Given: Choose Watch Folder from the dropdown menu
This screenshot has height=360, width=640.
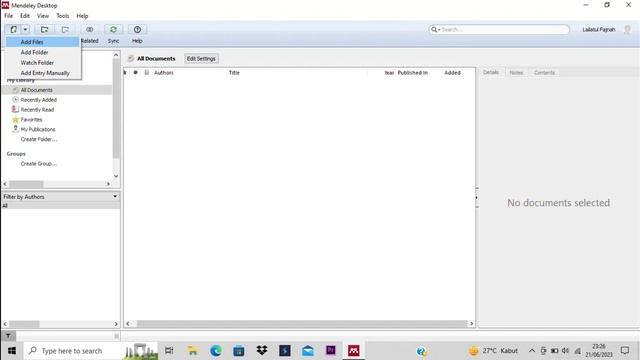Looking at the screenshot, I should click(42, 62).
